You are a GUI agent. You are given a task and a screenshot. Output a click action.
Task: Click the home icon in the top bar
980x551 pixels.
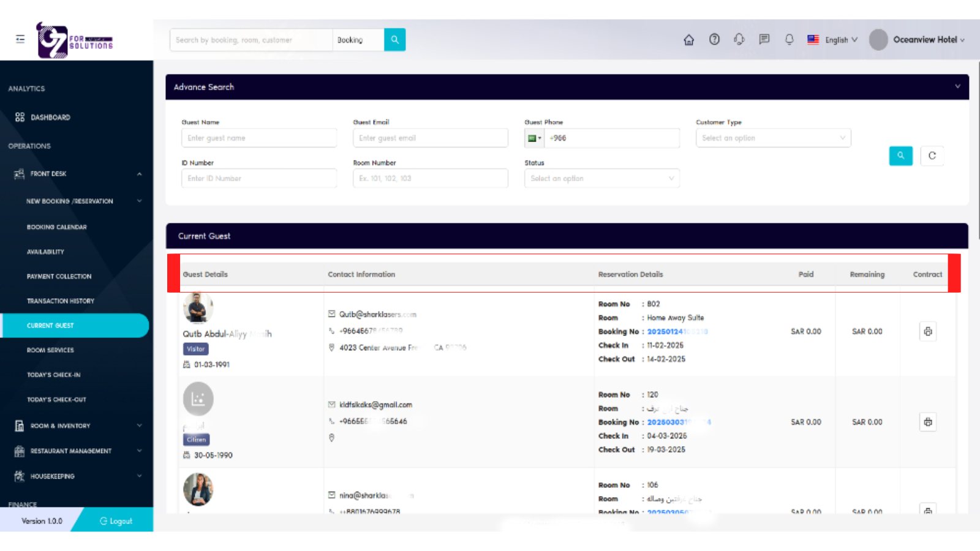click(688, 39)
